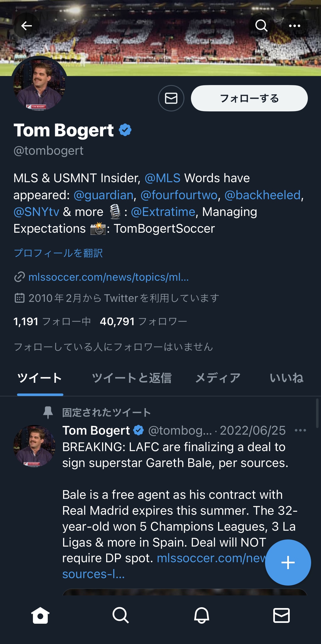This screenshot has width=321, height=644.
Task: Send a direct message via envelope icon
Action: (x=171, y=98)
